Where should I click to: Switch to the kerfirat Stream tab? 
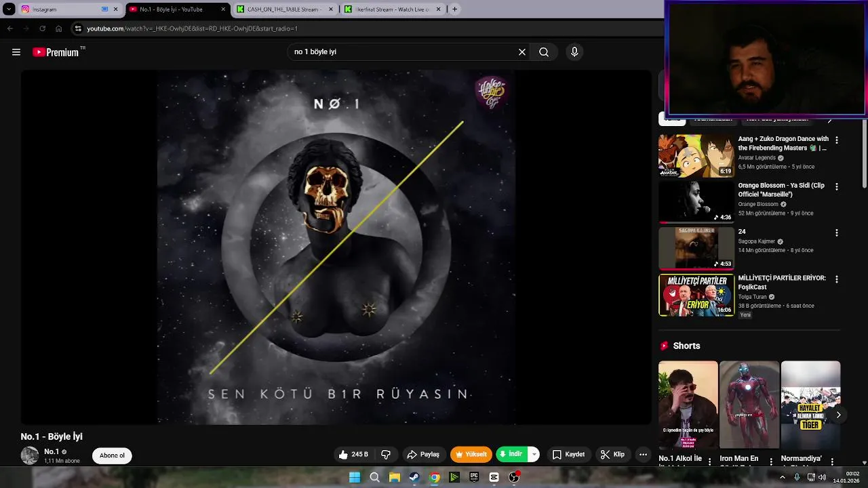(392, 9)
